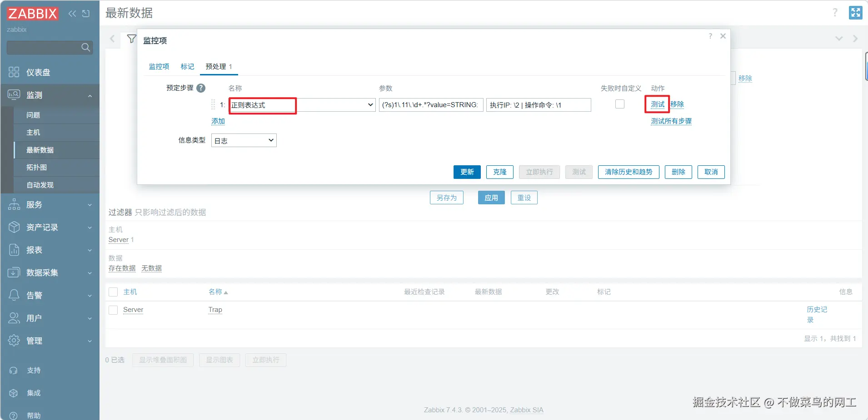Click the 更新 button

[467, 172]
